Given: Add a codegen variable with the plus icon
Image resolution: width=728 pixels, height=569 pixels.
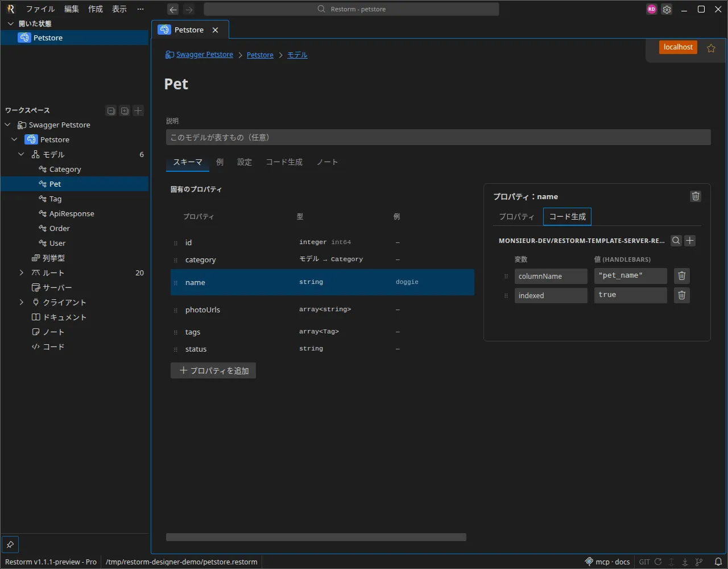Looking at the screenshot, I should click(x=690, y=241).
